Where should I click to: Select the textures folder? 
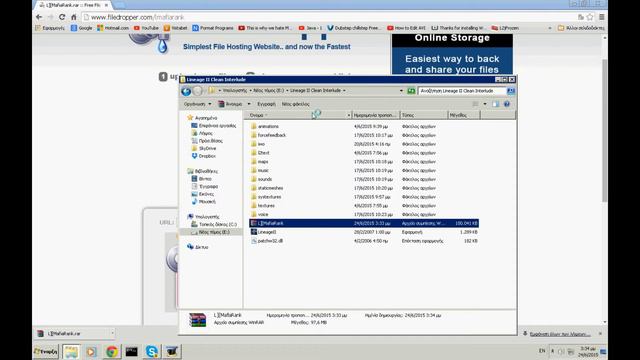pyautogui.click(x=266, y=206)
